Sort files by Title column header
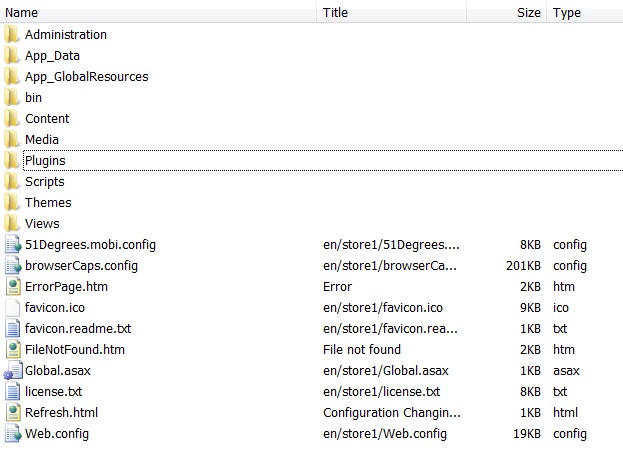Viewport: 623px width, 459px height. pyautogui.click(x=335, y=13)
